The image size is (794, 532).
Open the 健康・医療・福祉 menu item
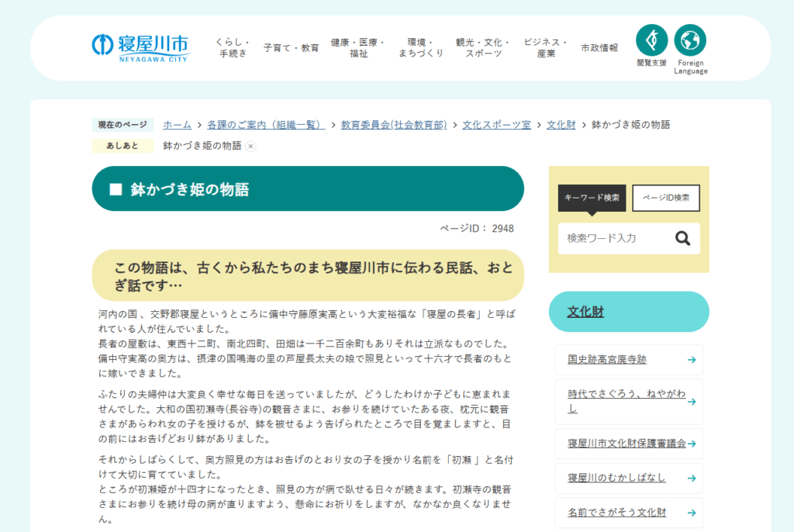[358, 47]
